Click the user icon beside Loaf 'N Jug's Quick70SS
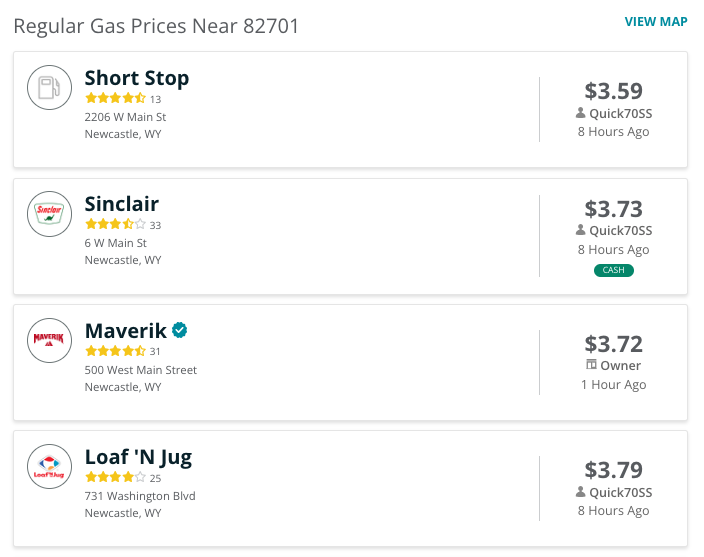704x557 pixels. click(x=581, y=491)
